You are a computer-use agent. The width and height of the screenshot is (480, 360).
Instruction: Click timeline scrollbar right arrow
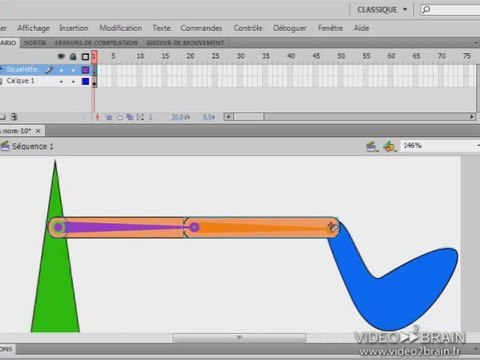(472, 117)
